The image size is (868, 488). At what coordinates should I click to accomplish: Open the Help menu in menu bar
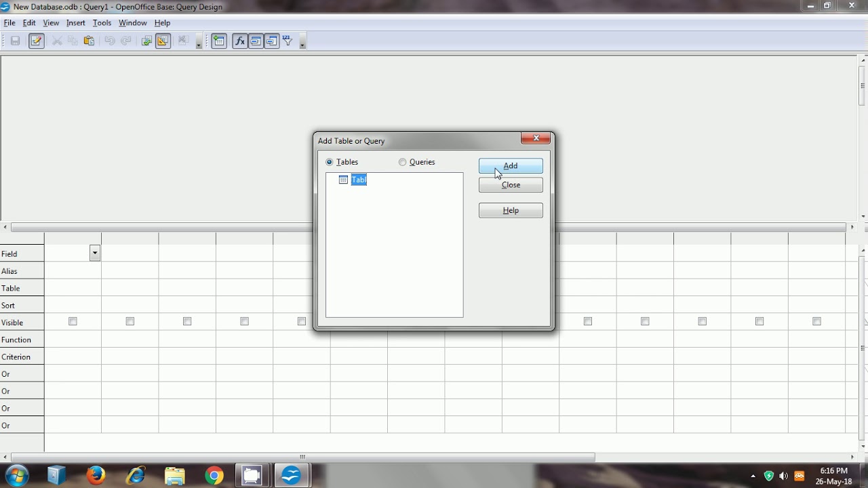click(x=162, y=22)
